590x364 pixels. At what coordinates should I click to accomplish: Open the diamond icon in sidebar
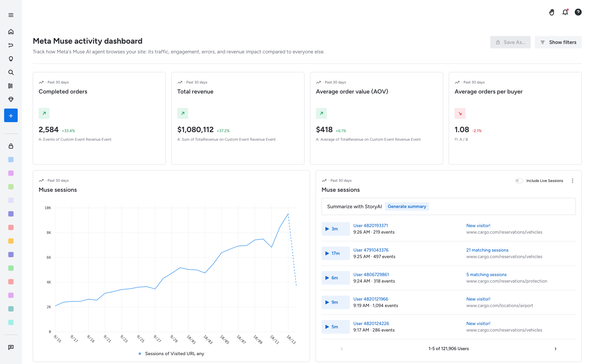pyautogui.click(x=11, y=99)
